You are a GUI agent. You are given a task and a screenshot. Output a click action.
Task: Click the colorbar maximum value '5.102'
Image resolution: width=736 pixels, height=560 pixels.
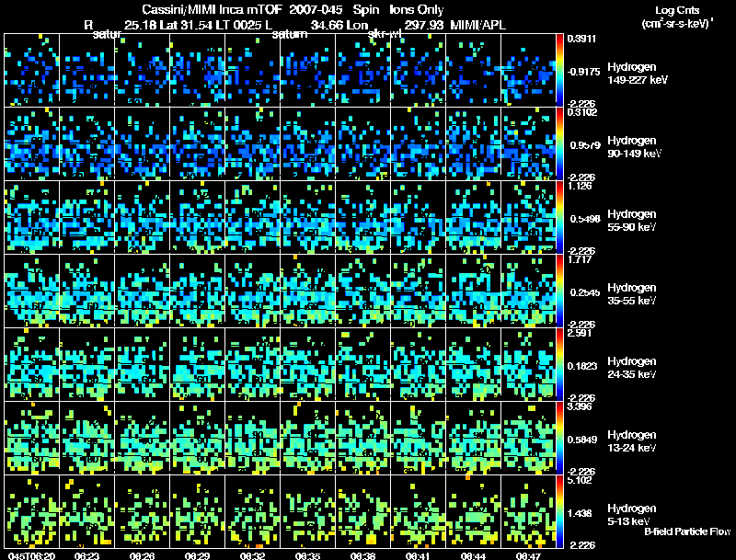point(580,480)
